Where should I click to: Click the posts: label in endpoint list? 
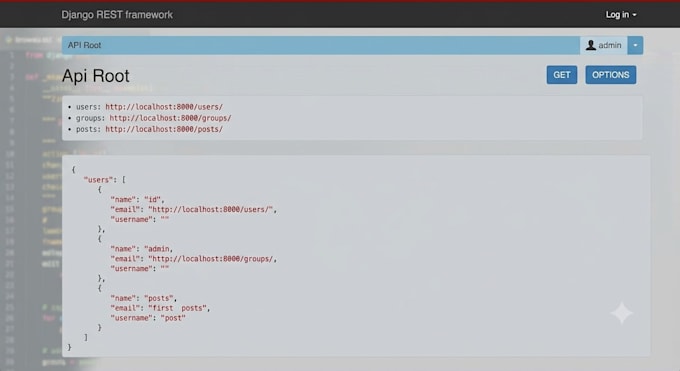point(88,129)
